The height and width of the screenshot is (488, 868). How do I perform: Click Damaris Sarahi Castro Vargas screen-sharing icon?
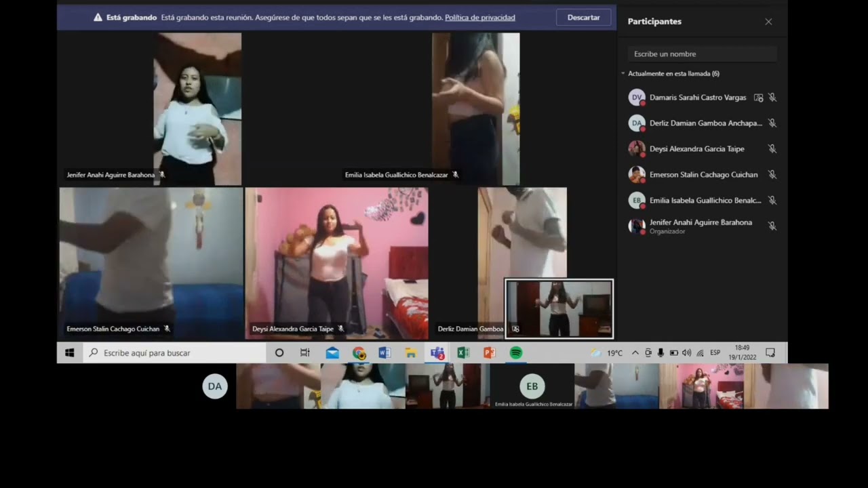(759, 98)
